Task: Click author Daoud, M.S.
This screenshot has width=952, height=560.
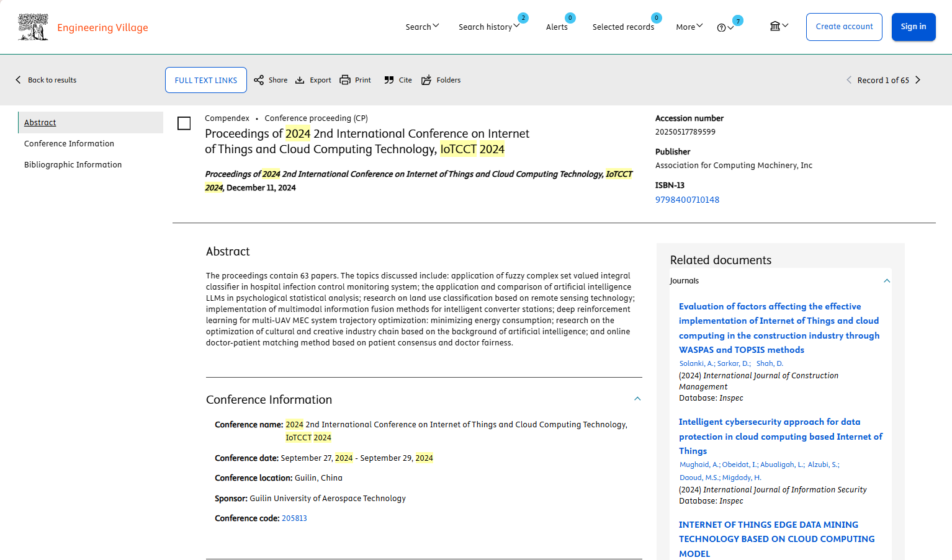Action: 699,478
